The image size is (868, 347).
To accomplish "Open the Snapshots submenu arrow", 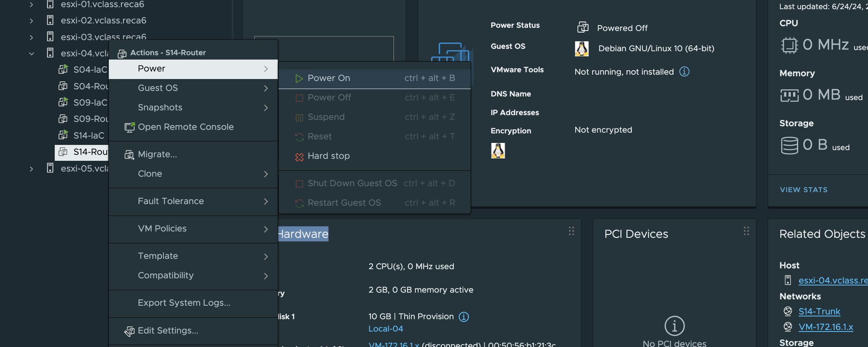I will (266, 108).
